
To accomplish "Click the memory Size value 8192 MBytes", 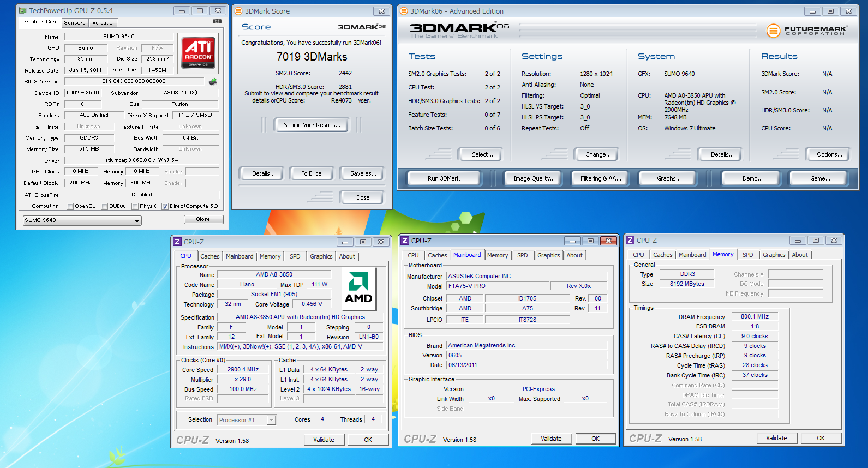I will coord(687,284).
